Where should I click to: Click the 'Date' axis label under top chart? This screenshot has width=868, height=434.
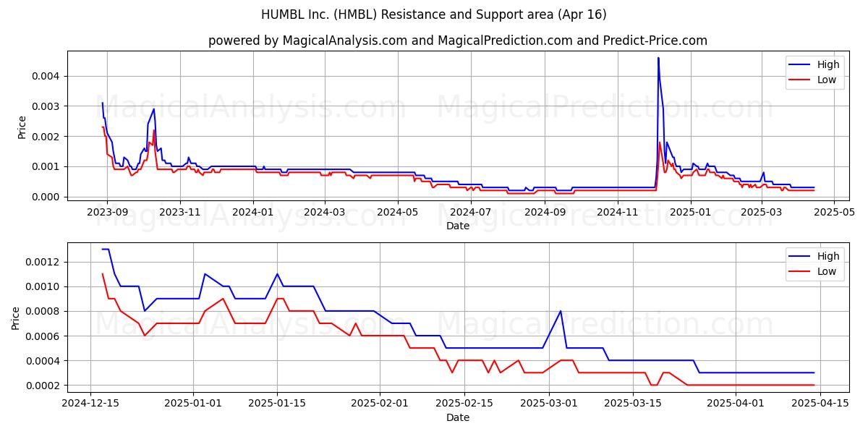[x=458, y=226]
